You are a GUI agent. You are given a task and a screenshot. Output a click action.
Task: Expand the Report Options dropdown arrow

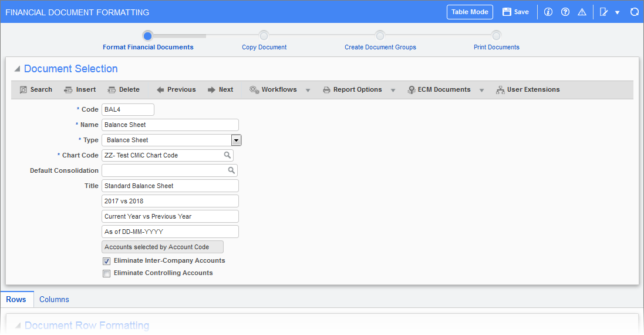pos(393,90)
